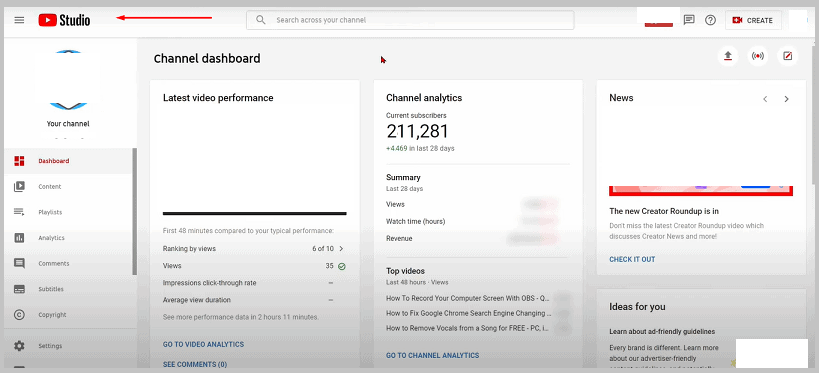The image size is (819, 373).
Task: Click the search magnifier icon
Action: pos(261,20)
